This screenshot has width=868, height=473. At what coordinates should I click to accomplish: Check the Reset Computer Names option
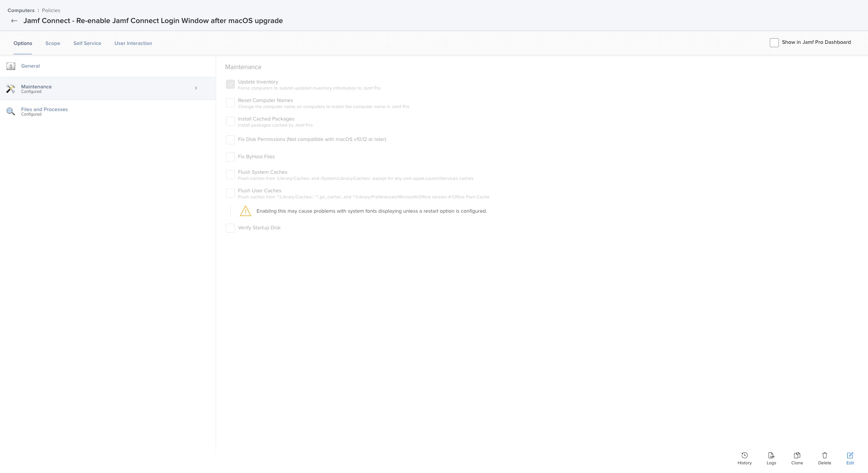click(230, 103)
